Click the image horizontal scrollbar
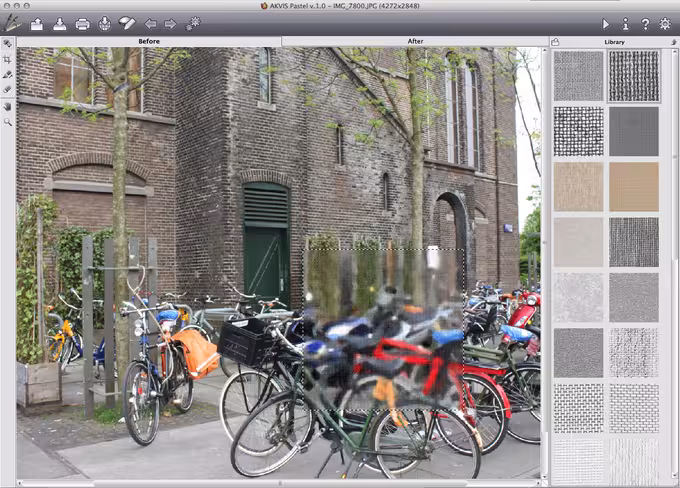Image resolution: width=680 pixels, height=488 pixels. point(280,483)
